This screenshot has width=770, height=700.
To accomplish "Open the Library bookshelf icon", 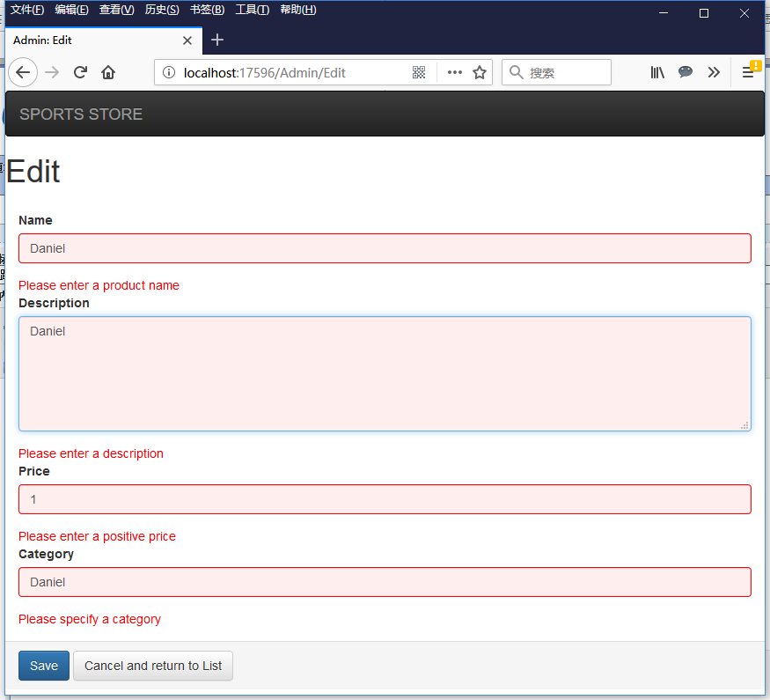I will pyautogui.click(x=657, y=73).
